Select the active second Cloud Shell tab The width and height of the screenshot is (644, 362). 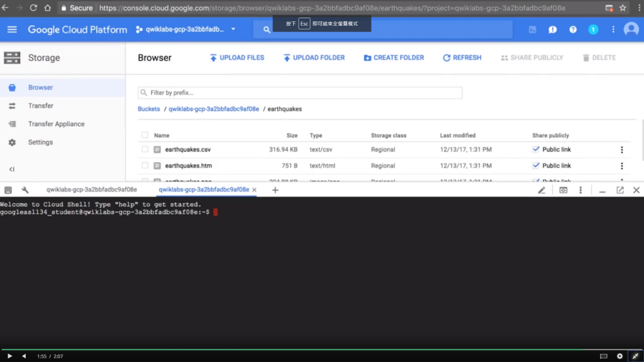(x=204, y=190)
